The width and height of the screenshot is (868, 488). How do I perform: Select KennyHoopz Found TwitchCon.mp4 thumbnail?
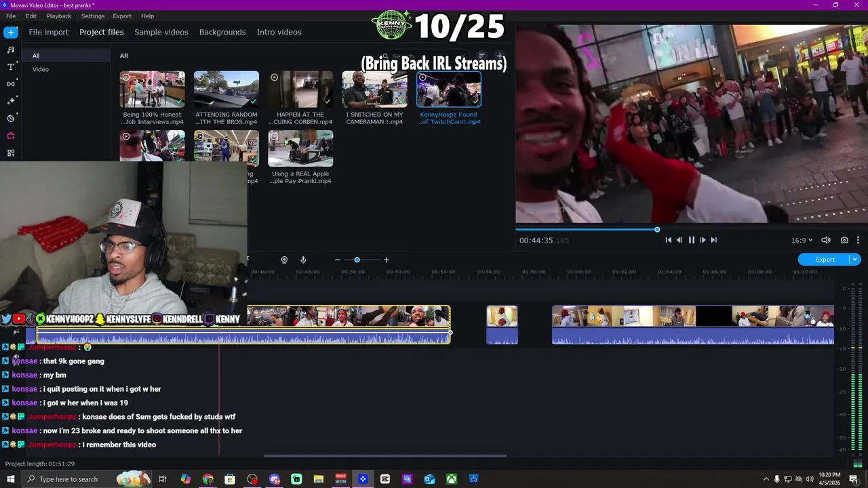[x=449, y=89]
